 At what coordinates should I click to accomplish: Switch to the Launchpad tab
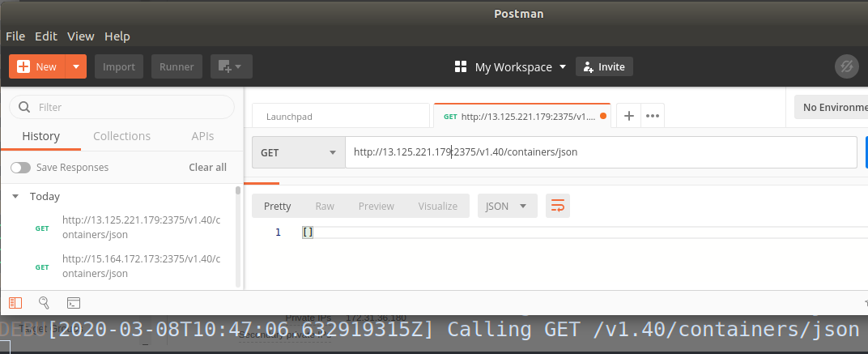coord(340,117)
